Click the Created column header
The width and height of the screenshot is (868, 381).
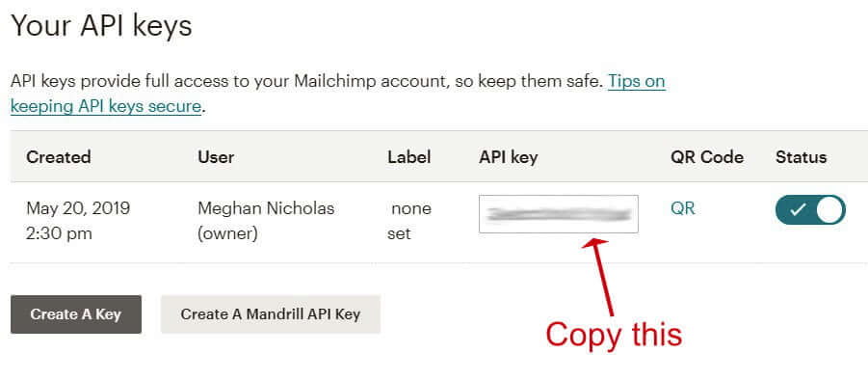[x=58, y=157]
